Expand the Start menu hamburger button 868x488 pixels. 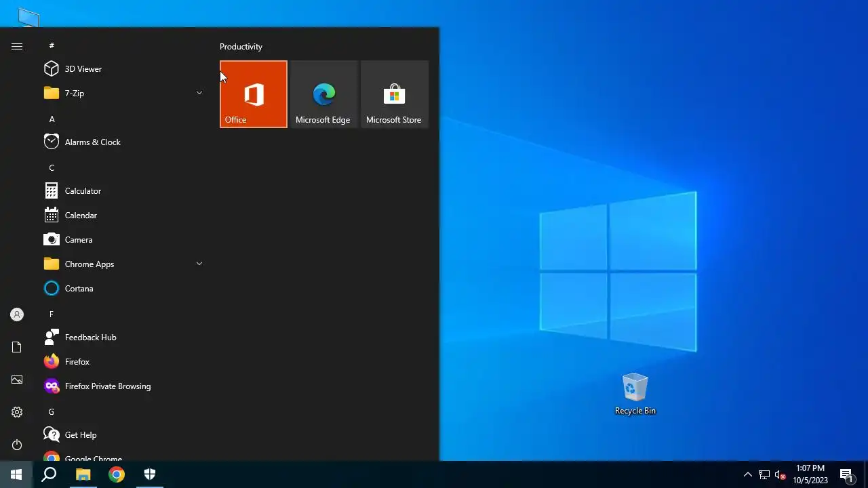17,46
